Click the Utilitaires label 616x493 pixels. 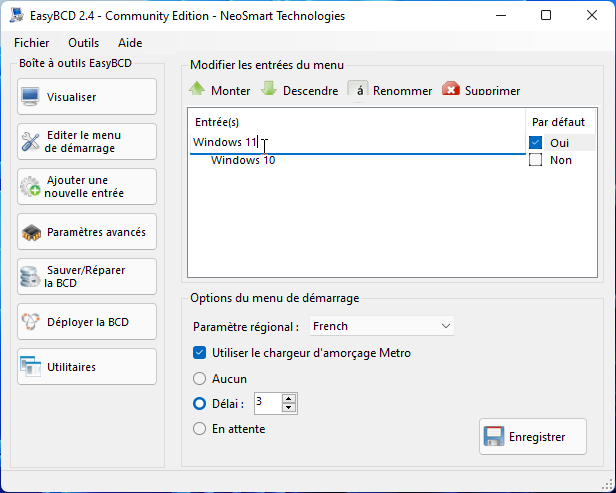(72, 367)
